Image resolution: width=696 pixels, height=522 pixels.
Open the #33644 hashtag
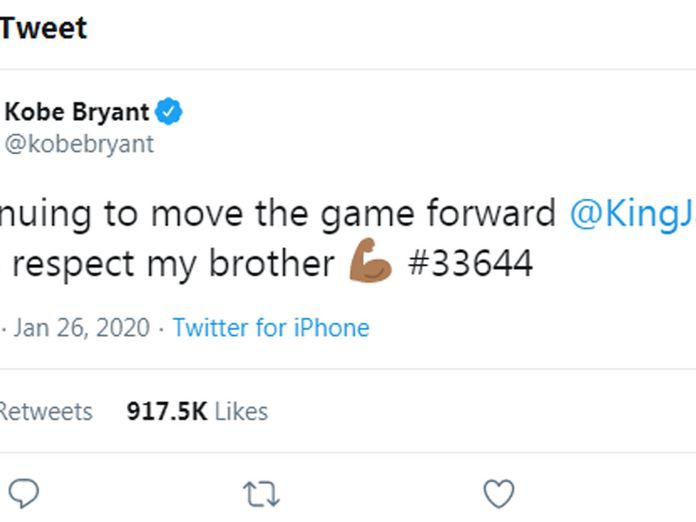(470, 263)
